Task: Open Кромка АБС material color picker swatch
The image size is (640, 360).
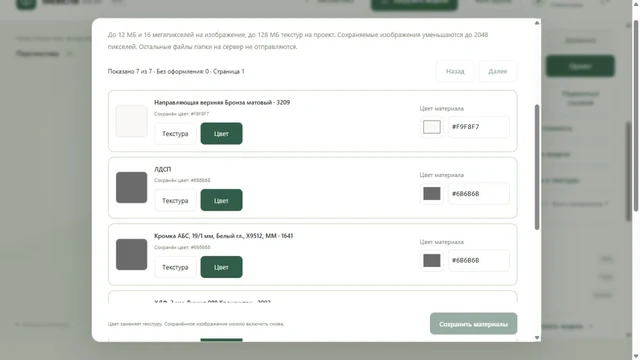Action: [432, 260]
